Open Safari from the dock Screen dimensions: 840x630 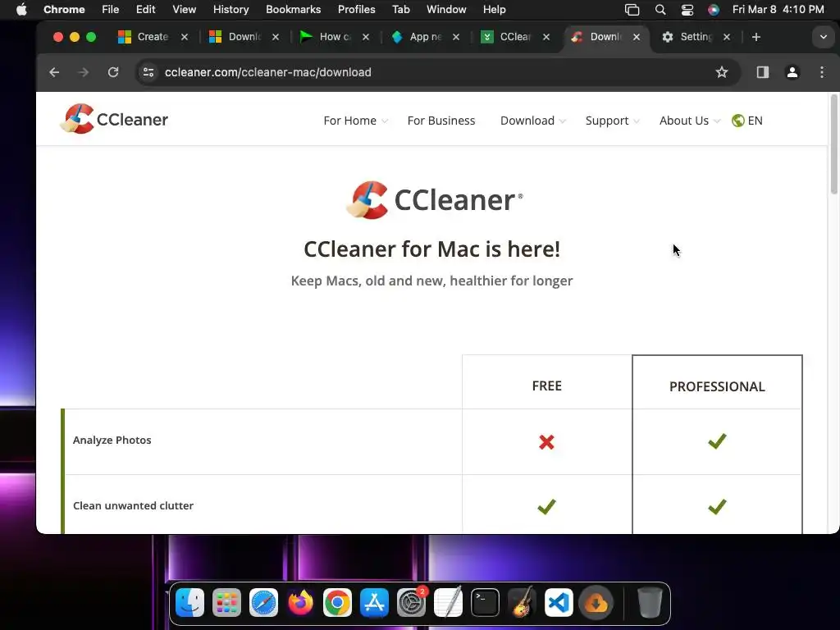(x=263, y=603)
